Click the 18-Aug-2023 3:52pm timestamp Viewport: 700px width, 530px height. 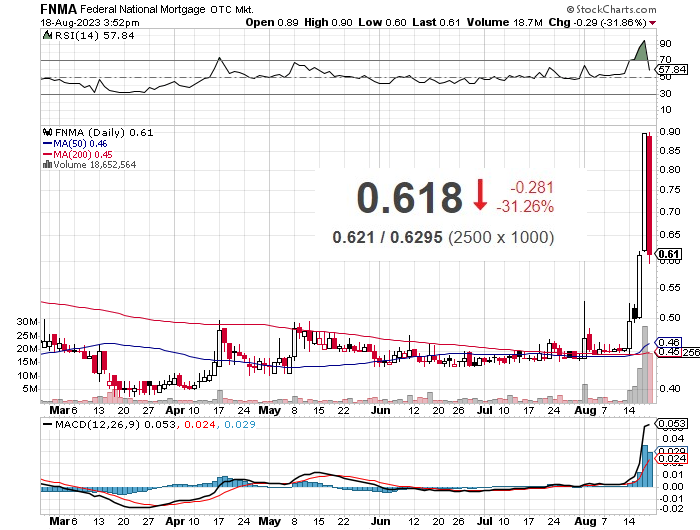point(90,23)
